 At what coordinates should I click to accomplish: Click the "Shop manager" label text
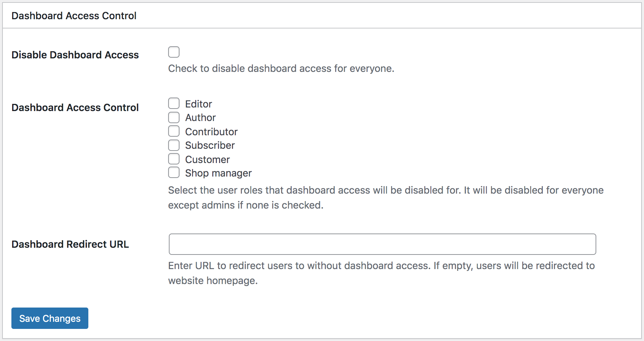(x=218, y=173)
